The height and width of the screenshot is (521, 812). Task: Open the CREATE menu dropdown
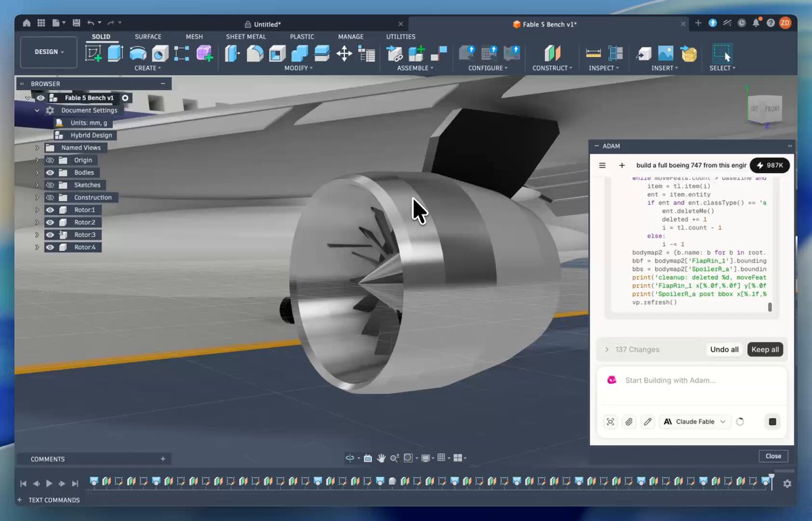(148, 68)
